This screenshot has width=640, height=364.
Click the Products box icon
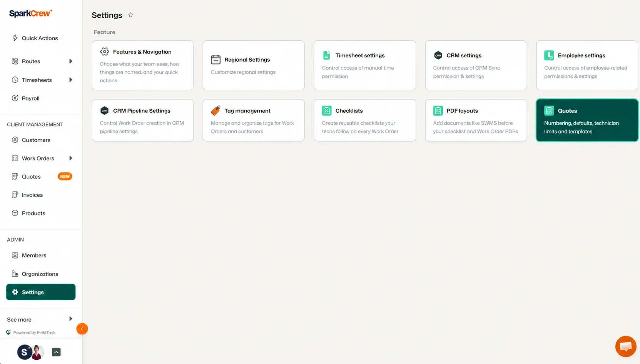15,213
